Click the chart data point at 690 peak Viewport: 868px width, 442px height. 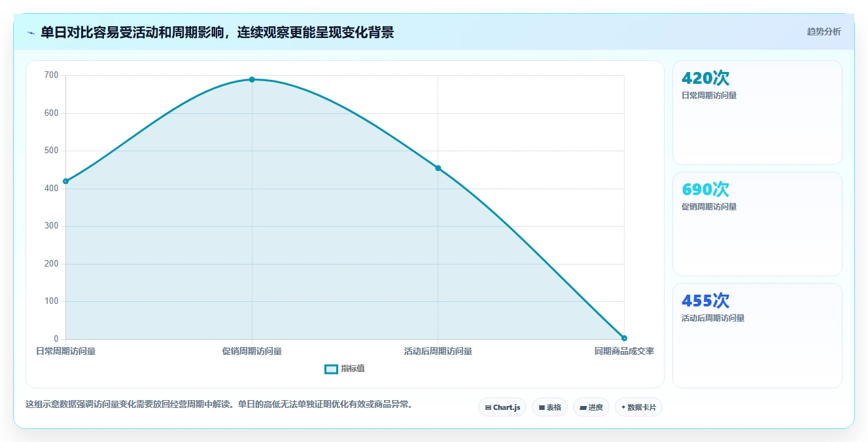coord(252,79)
